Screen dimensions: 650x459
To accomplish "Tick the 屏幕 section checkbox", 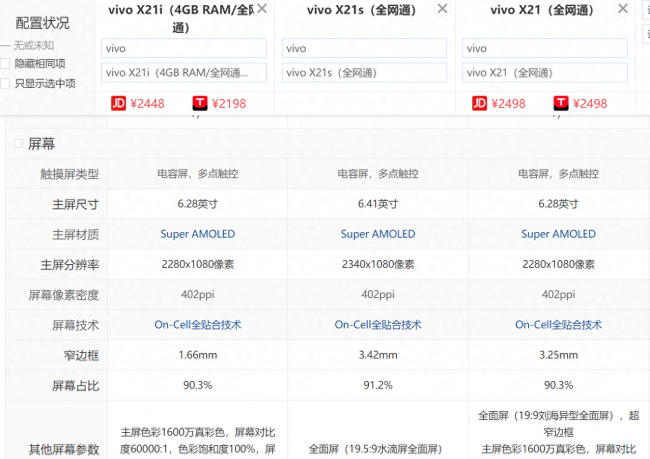I will tap(18, 143).
